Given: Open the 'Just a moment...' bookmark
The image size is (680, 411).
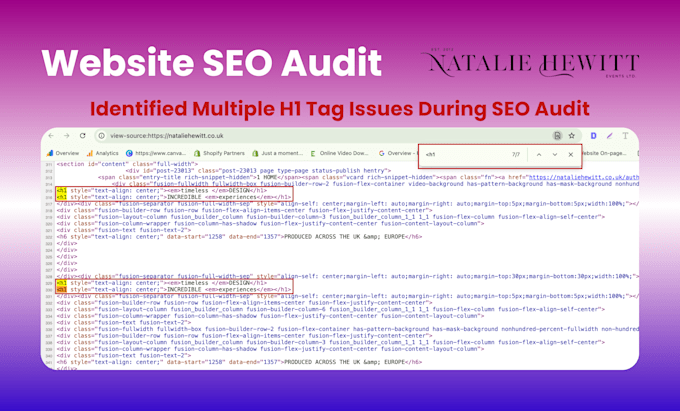Looking at the screenshot, I should coord(278,153).
